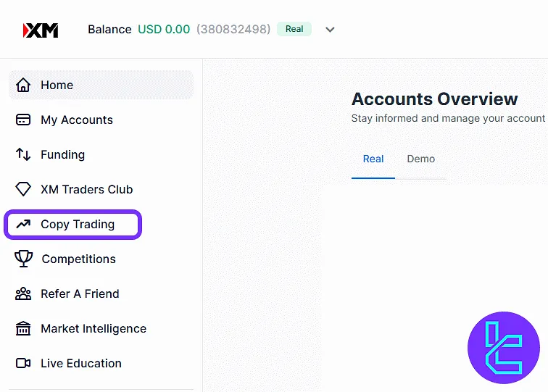Click the Funding up-down arrows icon
This screenshot has height=392, width=548.
pos(23,154)
